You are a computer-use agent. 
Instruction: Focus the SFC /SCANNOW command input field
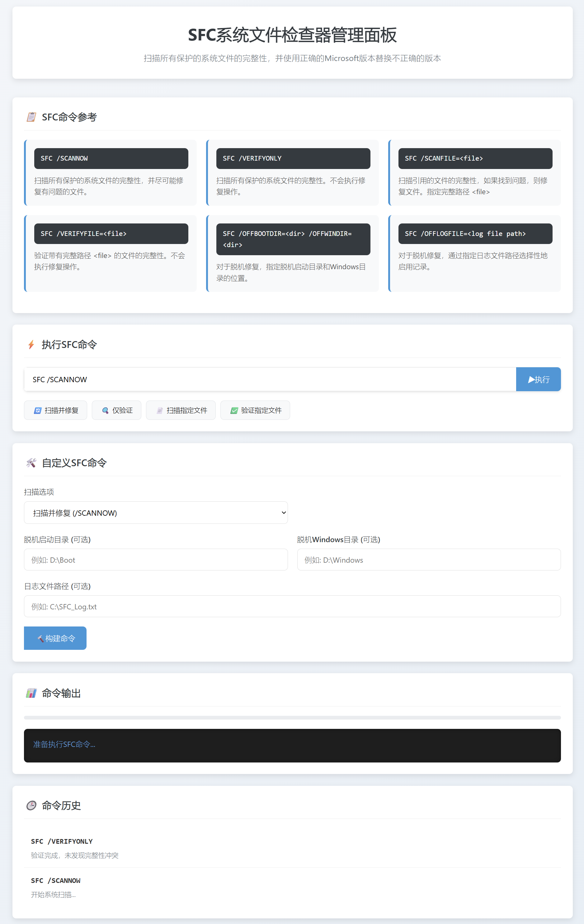(270, 379)
